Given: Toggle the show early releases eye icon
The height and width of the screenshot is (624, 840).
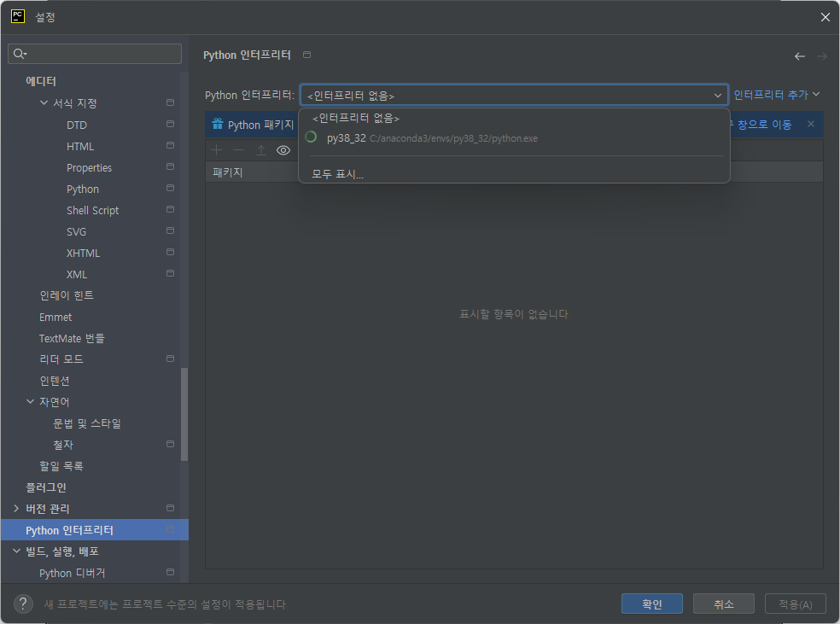Looking at the screenshot, I should tap(283, 150).
